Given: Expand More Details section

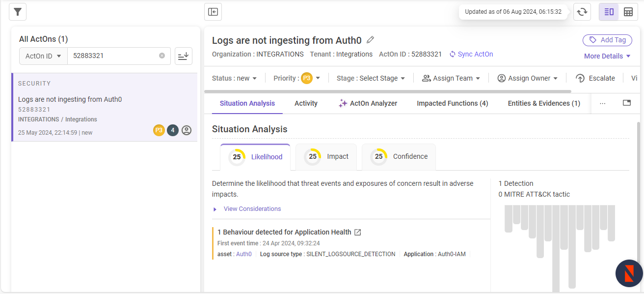Looking at the screenshot, I should tap(607, 56).
